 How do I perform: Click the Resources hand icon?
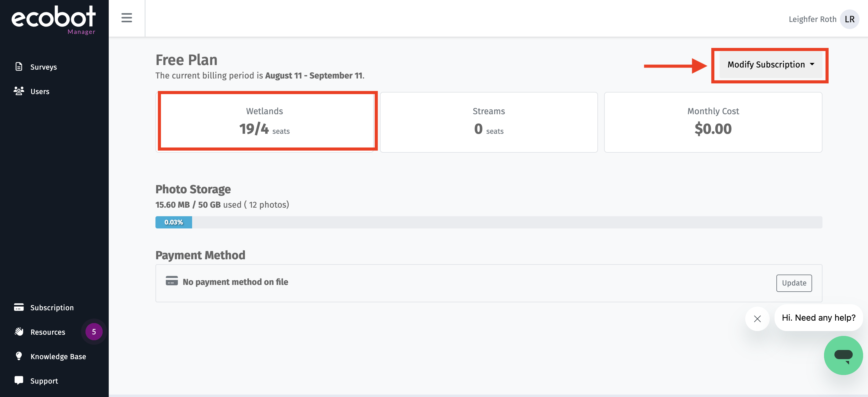click(19, 332)
